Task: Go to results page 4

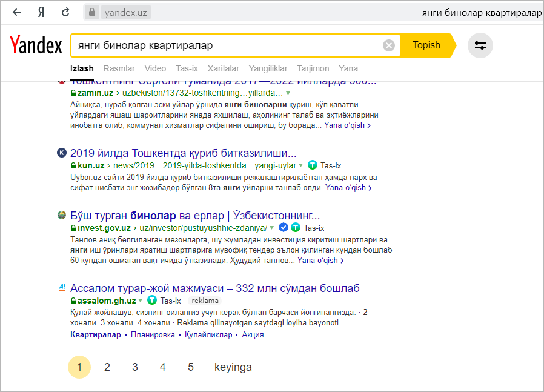Action: 163,367
